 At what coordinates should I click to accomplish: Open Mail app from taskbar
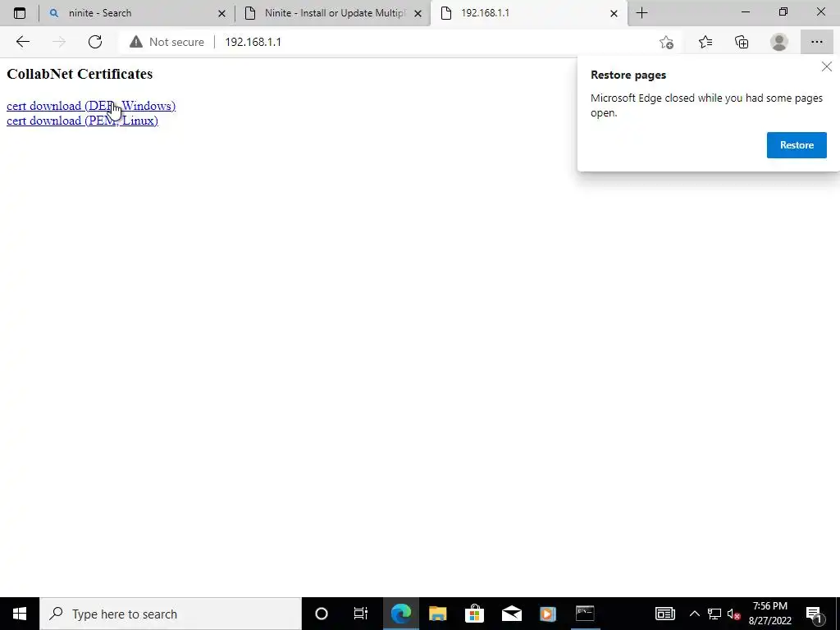pyautogui.click(x=512, y=614)
